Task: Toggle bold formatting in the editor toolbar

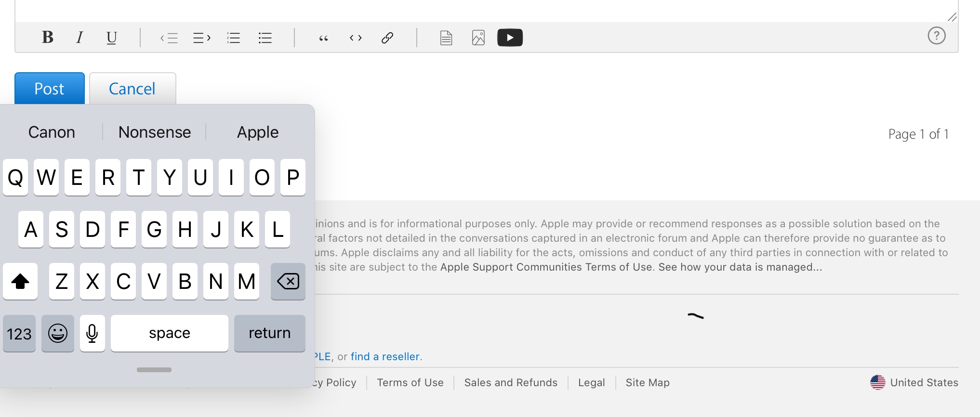Action: [47, 37]
